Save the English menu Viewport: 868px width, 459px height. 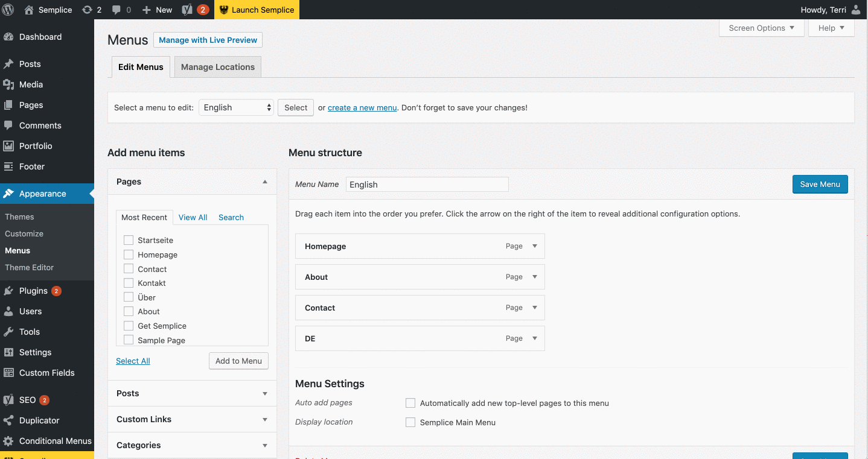pos(820,184)
